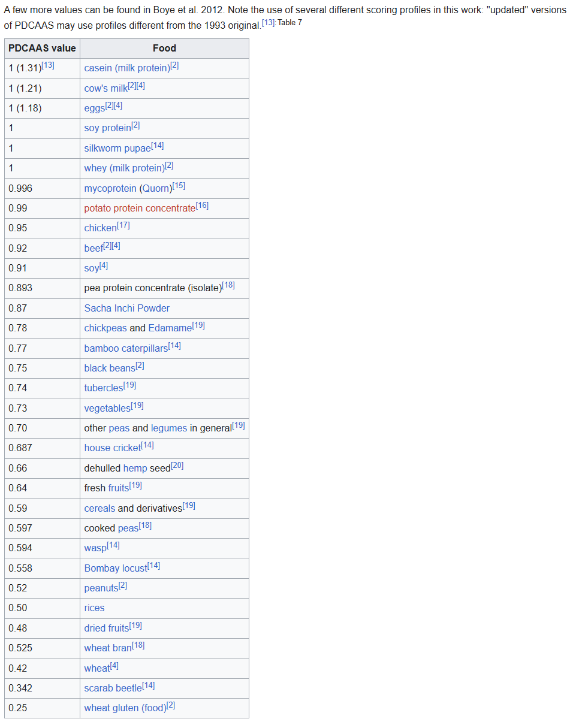Open the soy link in the 0.91 row
Viewport: 570px width, 728px height.
tap(92, 268)
